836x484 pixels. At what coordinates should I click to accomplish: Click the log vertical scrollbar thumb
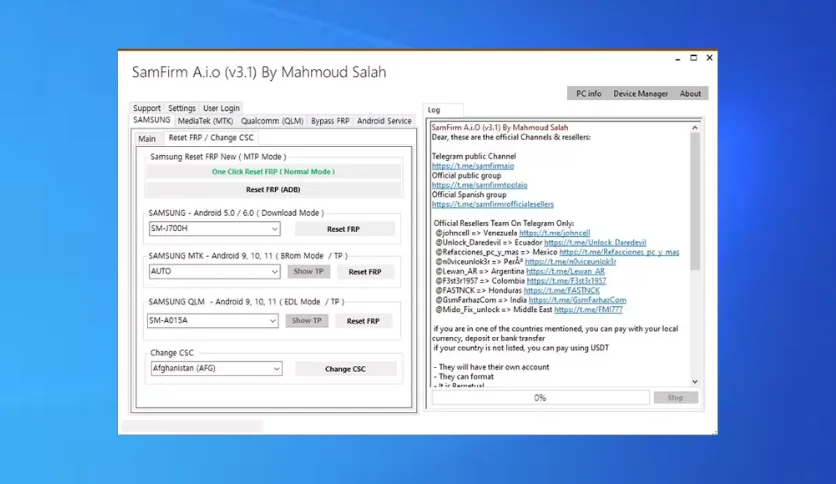tap(695, 201)
